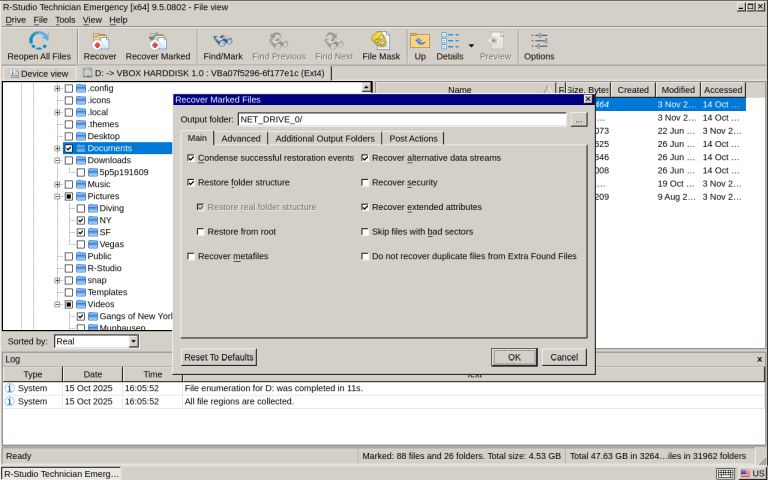Image resolution: width=768 pixels, height=480 pixels.
Task: Collapse the Pictures folder tree node
Action: tap(57, 197)
